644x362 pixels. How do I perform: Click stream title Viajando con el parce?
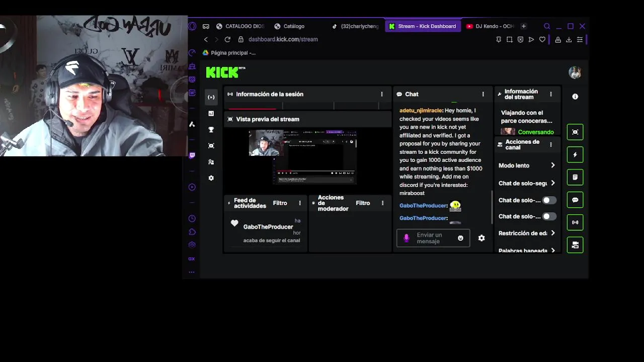coord(527,117)
